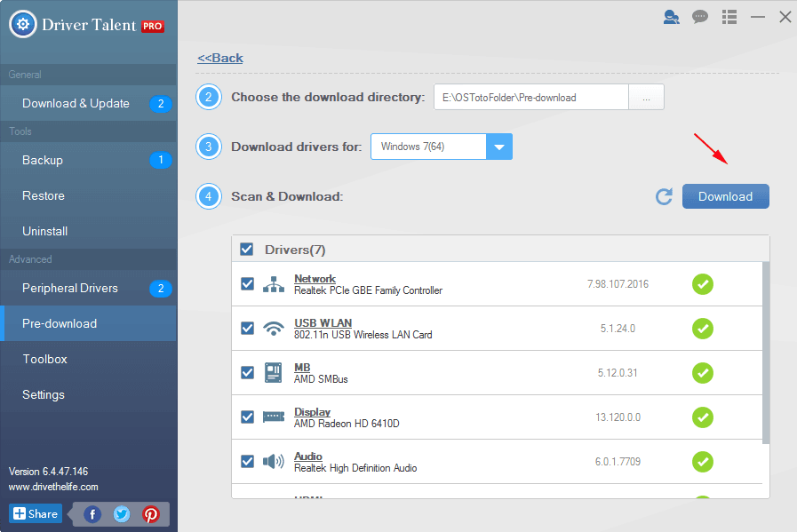Click green check status for AMD SMBus

(x=703, y=372)
